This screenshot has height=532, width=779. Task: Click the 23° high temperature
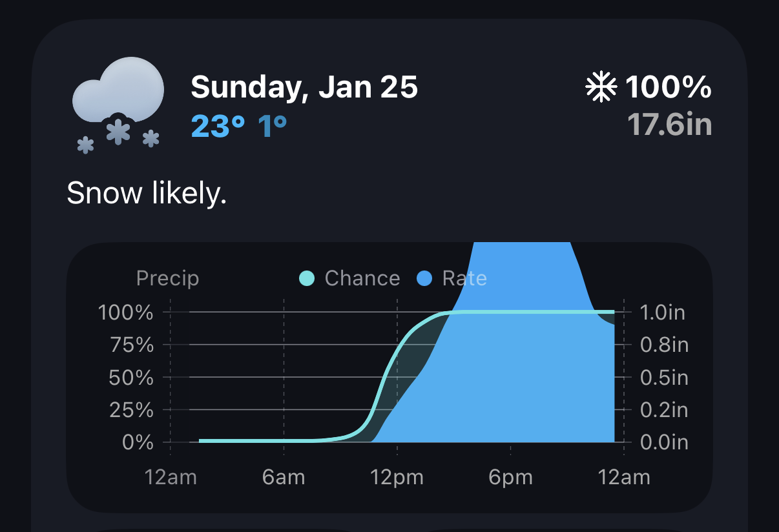coord(218,127)
